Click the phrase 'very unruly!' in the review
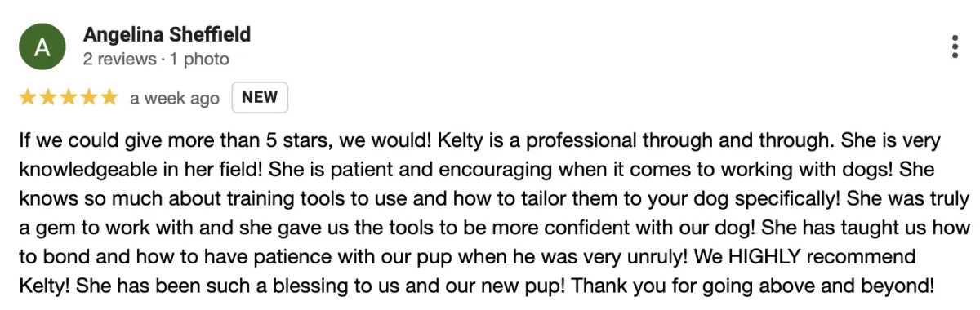980x310 pixels. 638,258
